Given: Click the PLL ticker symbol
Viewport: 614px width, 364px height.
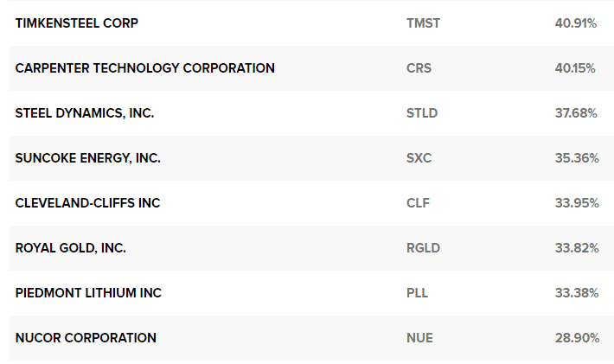Looking at the screenshot, I should coord(417,293).
